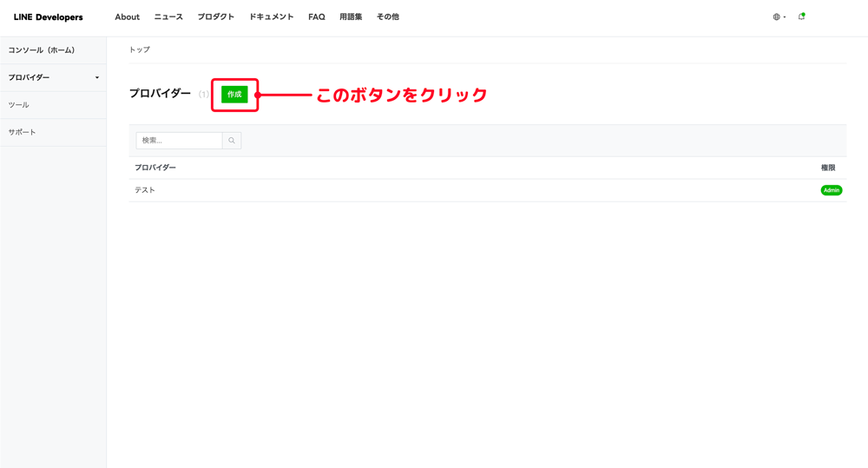Click the Admin badge
The width and height of the screenshot is (868, 468).
[x=832, y=190]
